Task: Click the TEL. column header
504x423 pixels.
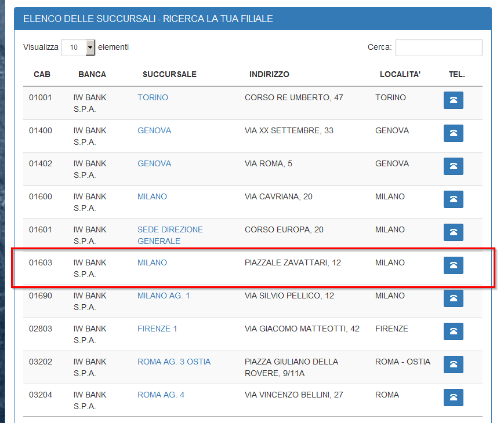Action: 457,74
